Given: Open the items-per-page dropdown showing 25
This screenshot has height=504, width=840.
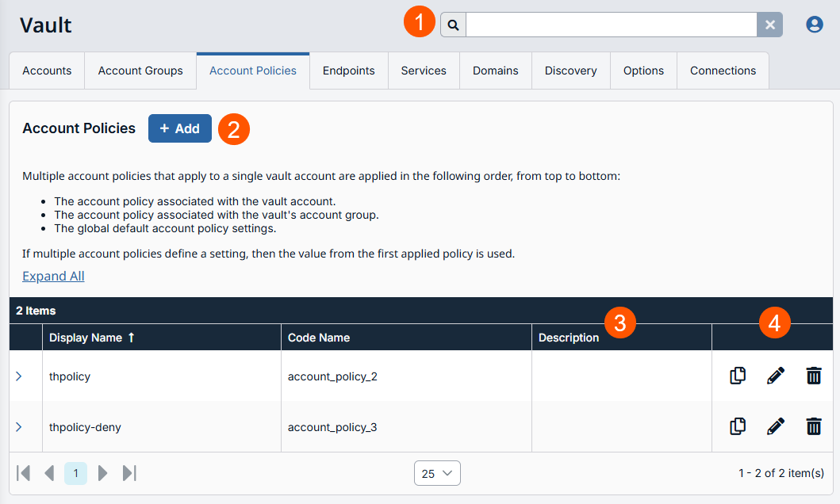Looking at the screenshot, I should coord(437,473).
